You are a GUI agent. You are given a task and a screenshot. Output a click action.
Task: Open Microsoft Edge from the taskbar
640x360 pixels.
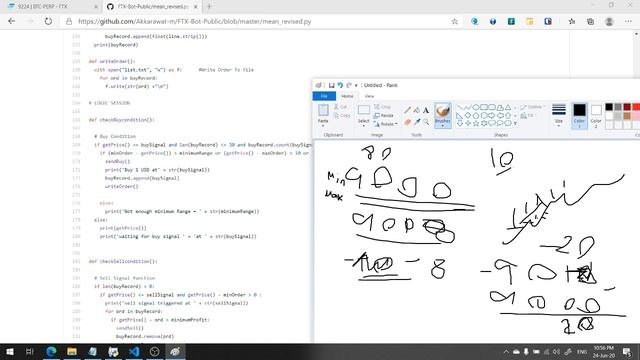click(x=51, y=351)
